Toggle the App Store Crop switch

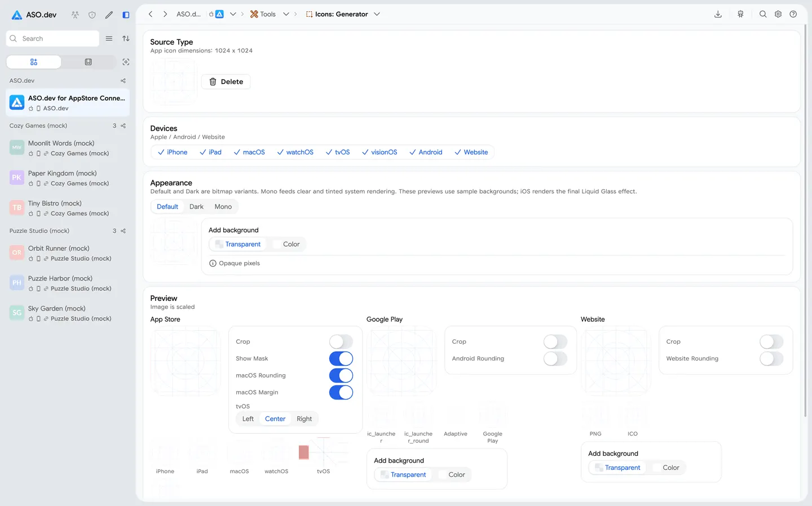(341, 341)
